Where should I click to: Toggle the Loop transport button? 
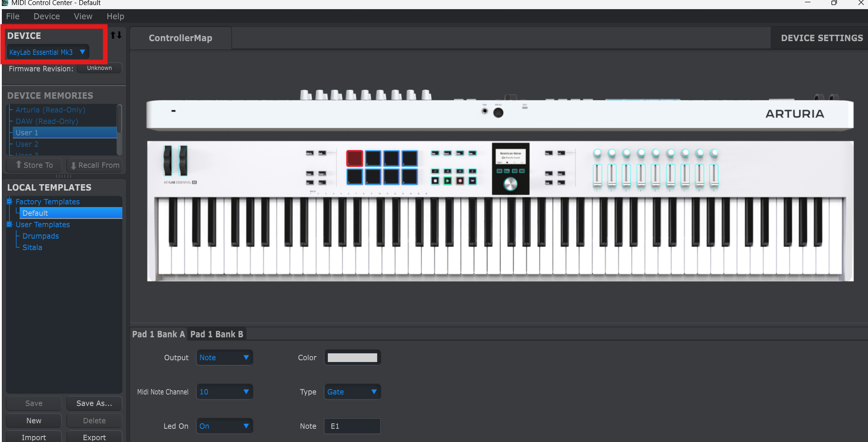[435, 171]
